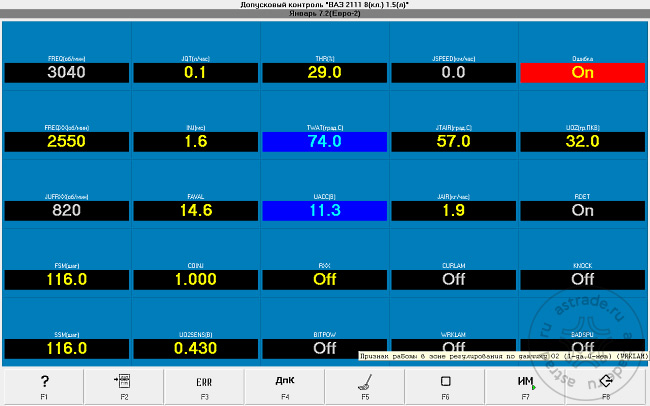
Task: Click the WRKLAM Off indicator
Action: point(454,345)
